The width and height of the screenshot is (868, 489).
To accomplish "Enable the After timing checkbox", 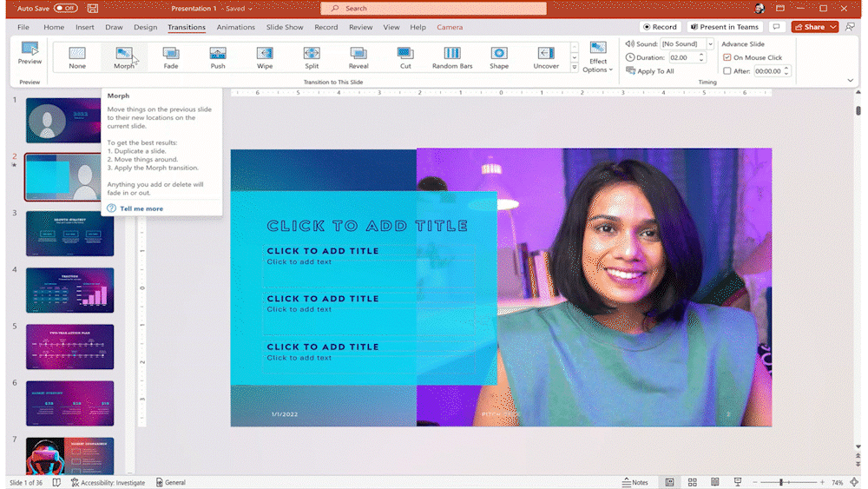I will 727,71.
